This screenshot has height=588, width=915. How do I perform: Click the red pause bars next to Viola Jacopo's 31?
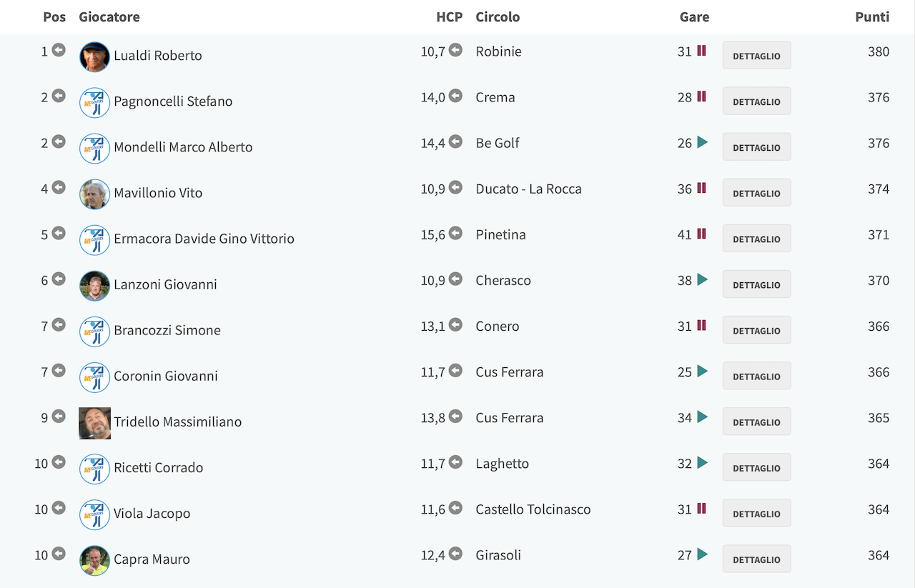[x=701, y=509]
